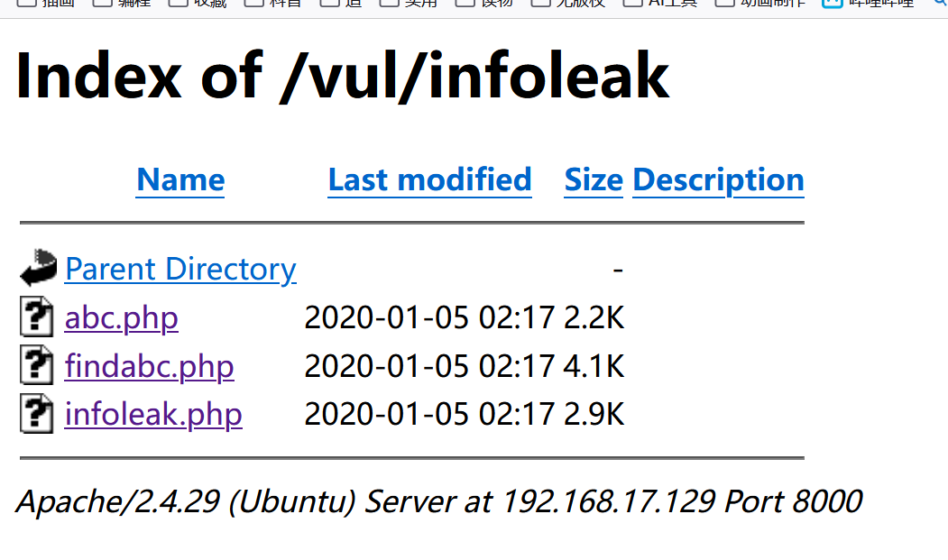Go up via Parent Directory link
Screen dimensions: 948x560
point(180,269)
